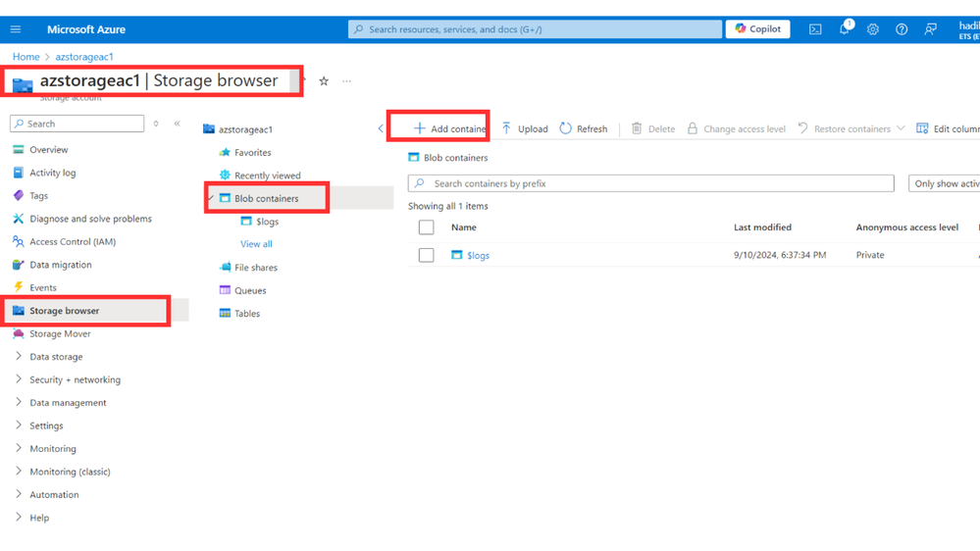Viewport: 980px width, 551px height.
Task: Open the Azure portal hamburger menu
Action: [16, 29]
